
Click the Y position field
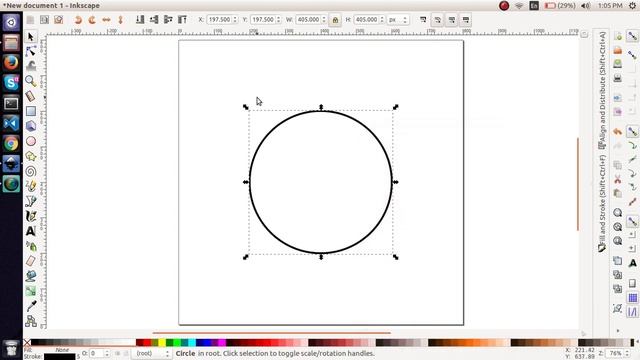coord(263,20)
